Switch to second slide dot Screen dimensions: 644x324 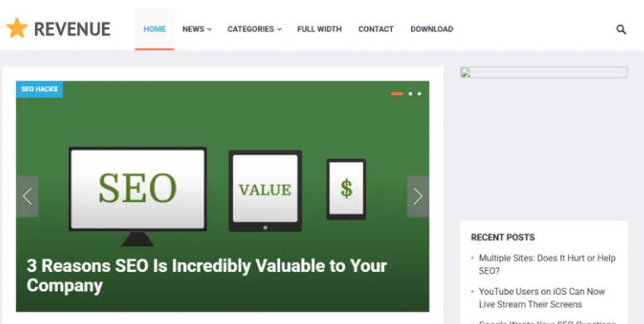click(410, 94)
